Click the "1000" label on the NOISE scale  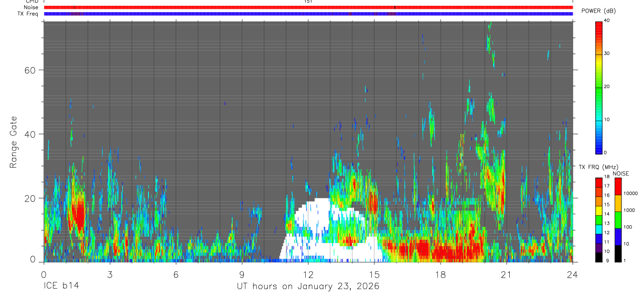pyautogui.click(x=629, y=210)
